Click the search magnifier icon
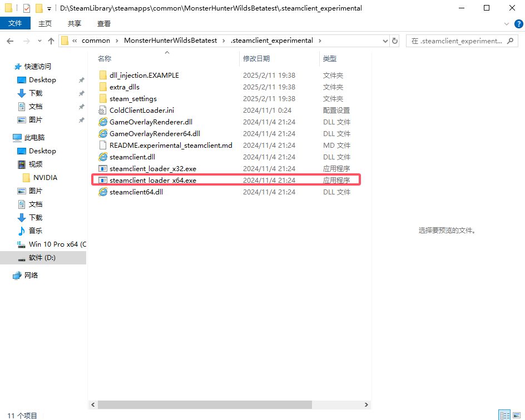The width and height of the screenshot is (525, 420). click(x=511, y=41)
